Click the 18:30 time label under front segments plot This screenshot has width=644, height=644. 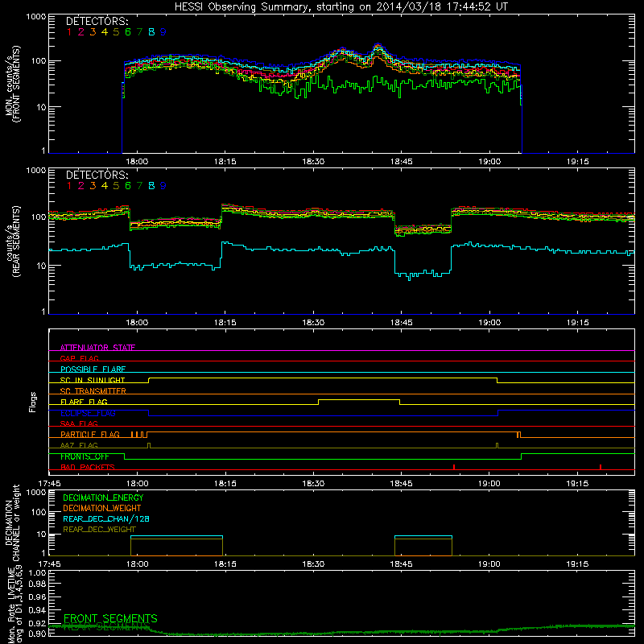click(x=313, y=162)
